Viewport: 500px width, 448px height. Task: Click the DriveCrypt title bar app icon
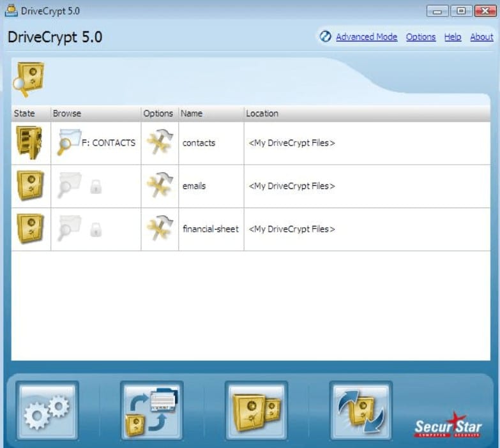click(x=11, y=10)
